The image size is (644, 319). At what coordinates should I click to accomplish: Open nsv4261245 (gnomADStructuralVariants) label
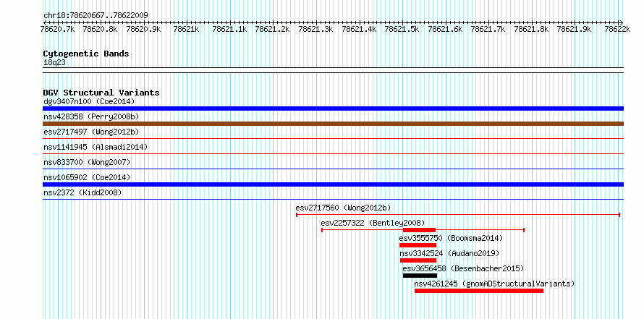click(x=494, y=284)
